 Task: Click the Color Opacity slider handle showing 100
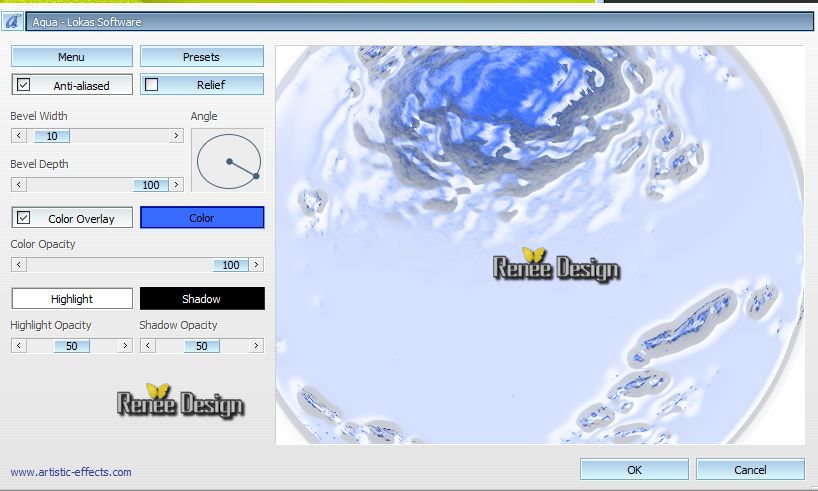click(231, 265)
